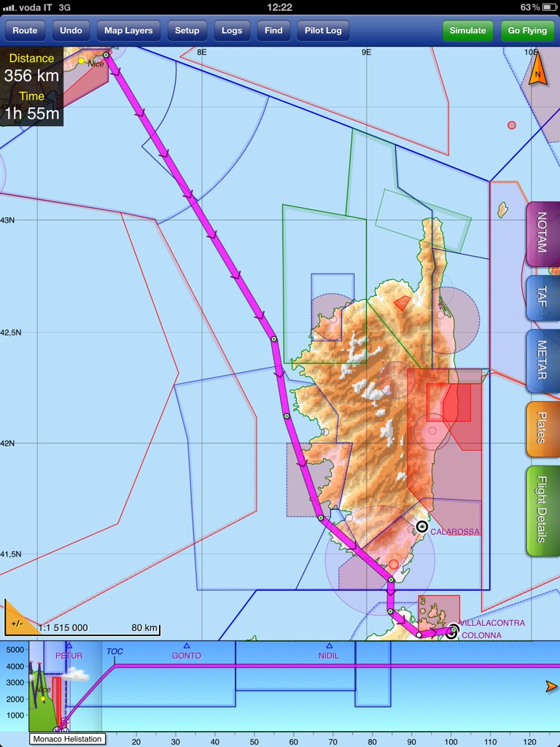Tap the orange arrow on the profile view
Viewport: 560px width, 747px height.
551,686
